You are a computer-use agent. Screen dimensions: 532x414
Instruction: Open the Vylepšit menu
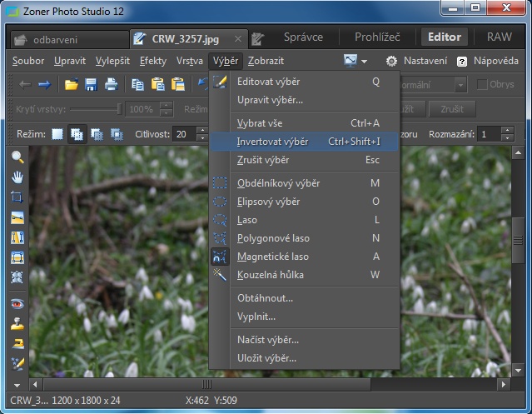[x=112, y=61]
